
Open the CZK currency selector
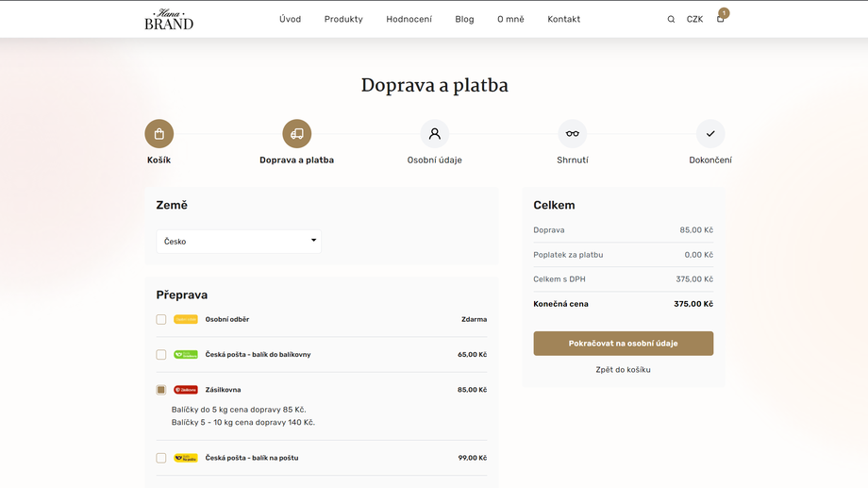[694, 19]
